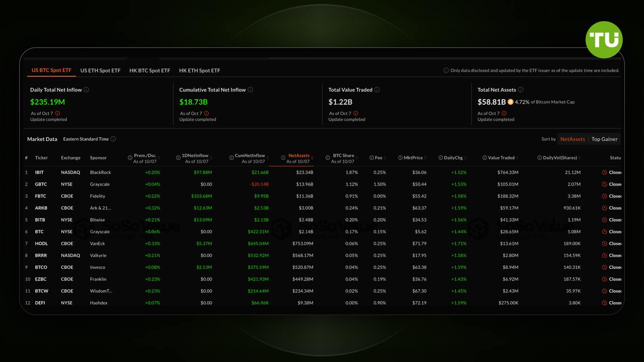Click info icon left of Prem./Dsc. header
644x362 pixels.
pyautogui.click(x=130, y=158)
